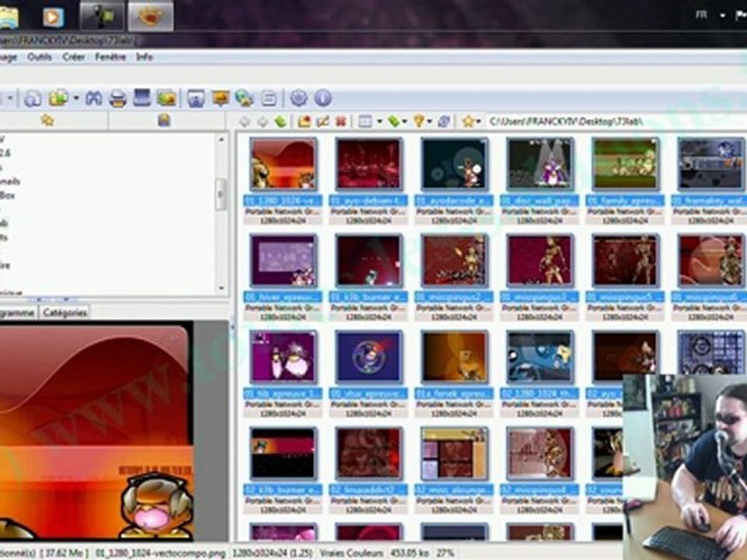This screenshot has width=747, height=560.
Task: Click the Print icon
Action: [x=117, y=99]
